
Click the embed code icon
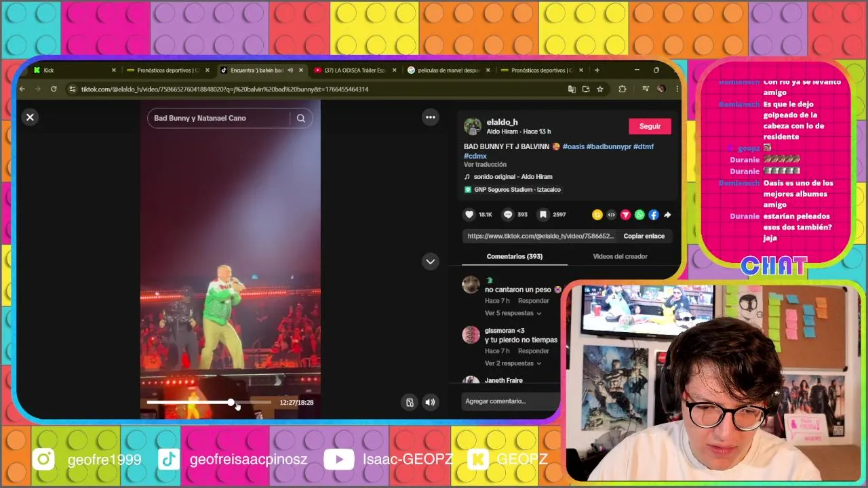(x=611, y=215)
